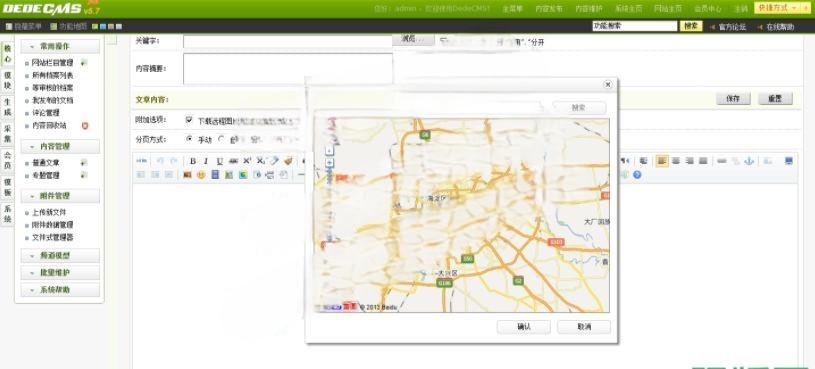
Task: Collapse the 常用操作 section
Action: pyautogui.click(x=60, y=46)
